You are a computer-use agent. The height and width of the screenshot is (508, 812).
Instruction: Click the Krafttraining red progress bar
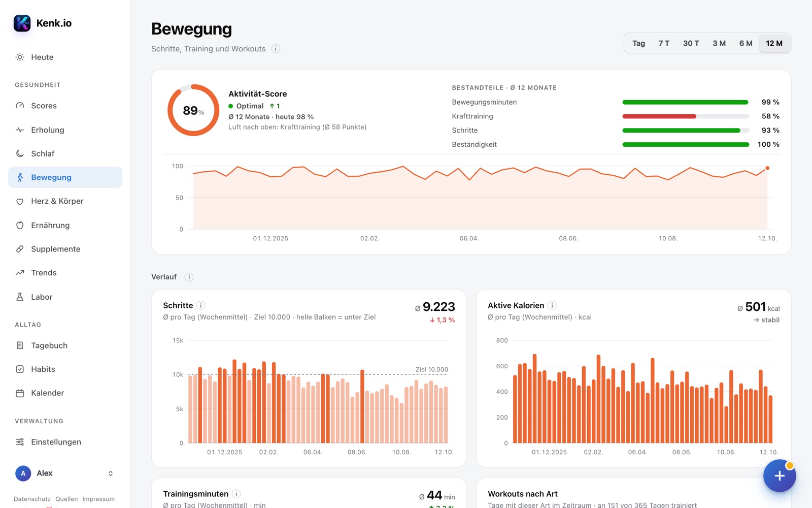(659, 116)
